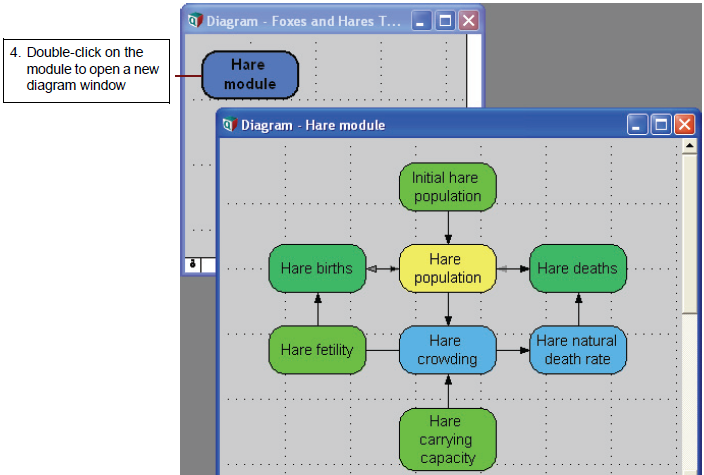Minimize the Foxes and Hares diagram window
Image resolution: width=704 pixels, height=475 pixels.
coord(422,21)
